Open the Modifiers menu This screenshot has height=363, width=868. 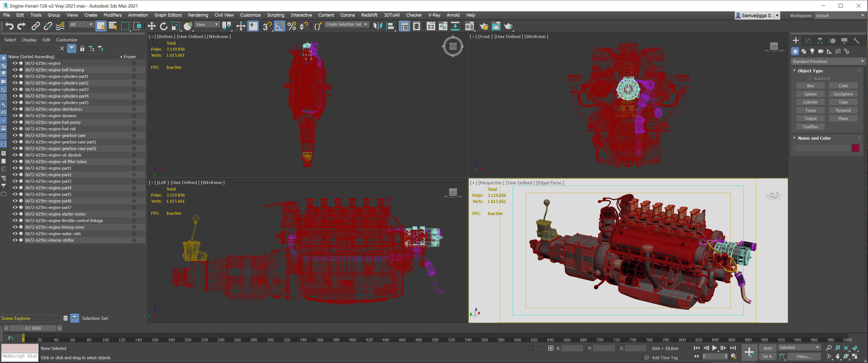click(x=112, y=15)
